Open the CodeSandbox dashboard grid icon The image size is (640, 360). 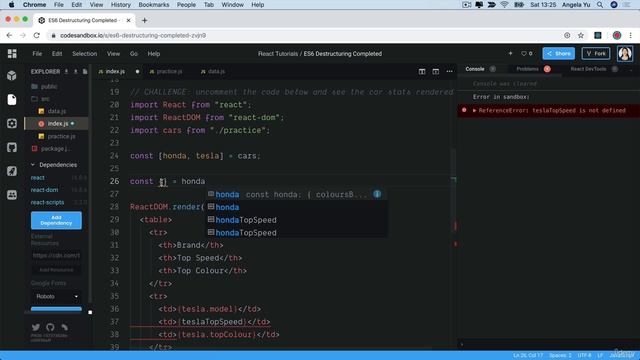coord(12,53)
